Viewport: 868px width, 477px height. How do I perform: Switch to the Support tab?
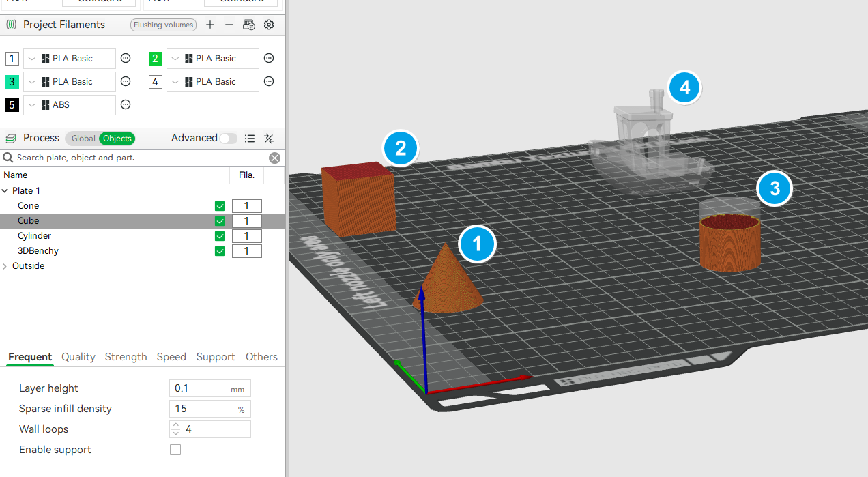tap(216, 357)
